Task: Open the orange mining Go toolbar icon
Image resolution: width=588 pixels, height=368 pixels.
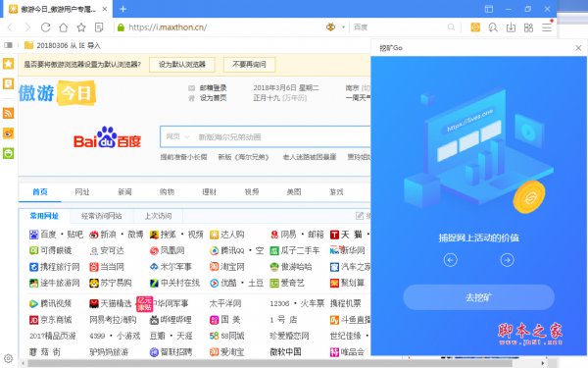Action: pos(475,27)
